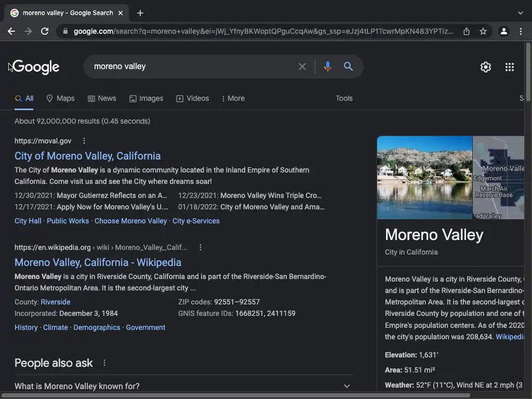Click the address bar URL
This screenshot has height=399, width=532.
click(263, 31)
